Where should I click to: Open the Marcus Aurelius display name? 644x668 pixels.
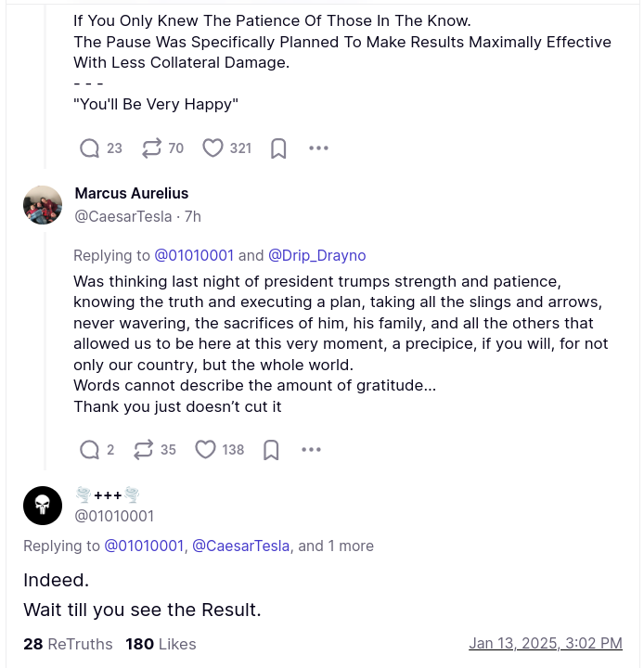[x=132, y=193]
